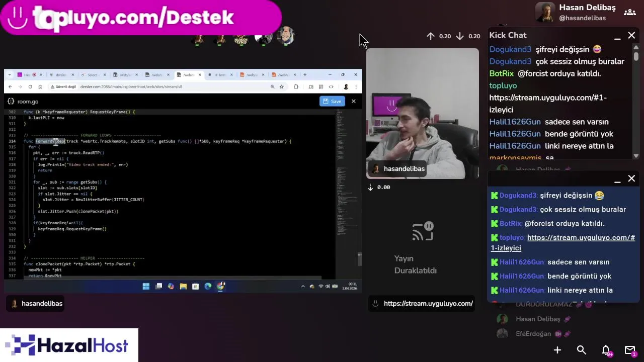Switch to the 'Select' browser tab
Viewport: 644px width, 362px height.
tap(93, 75)
